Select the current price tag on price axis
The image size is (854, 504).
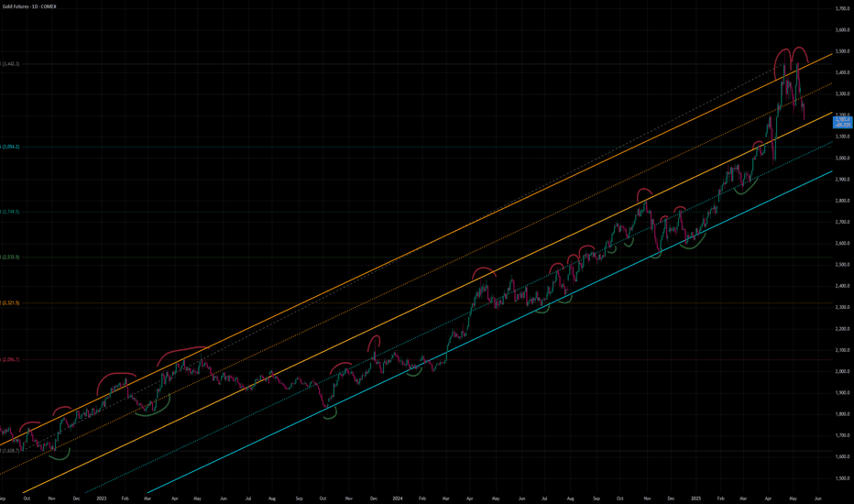[843, 122]
